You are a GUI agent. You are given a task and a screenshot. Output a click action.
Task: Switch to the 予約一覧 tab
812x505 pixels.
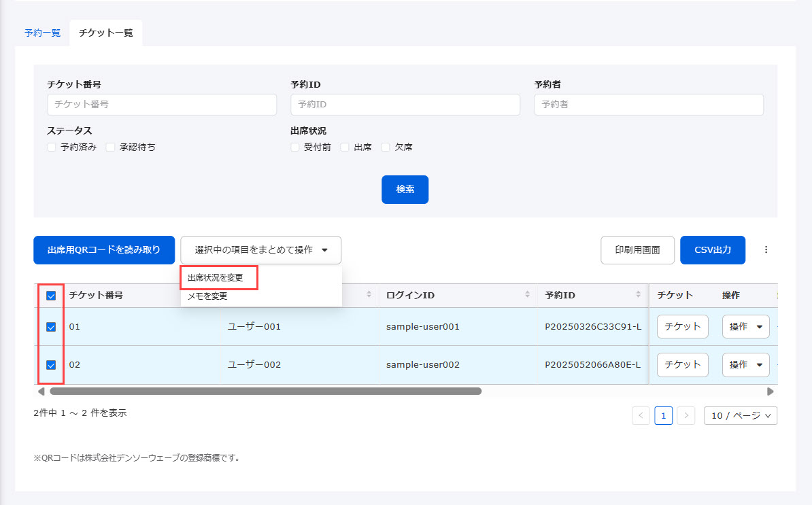coord(42,33)
